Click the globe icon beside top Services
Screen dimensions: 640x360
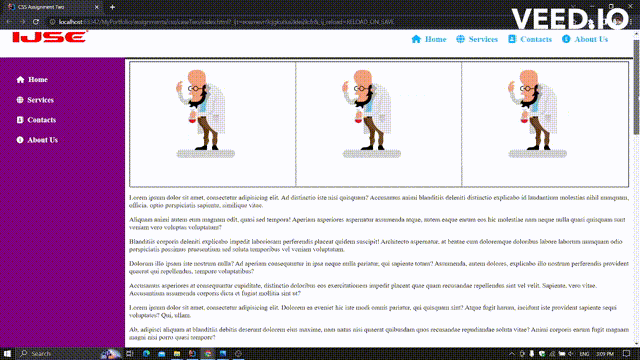(460, 39)
